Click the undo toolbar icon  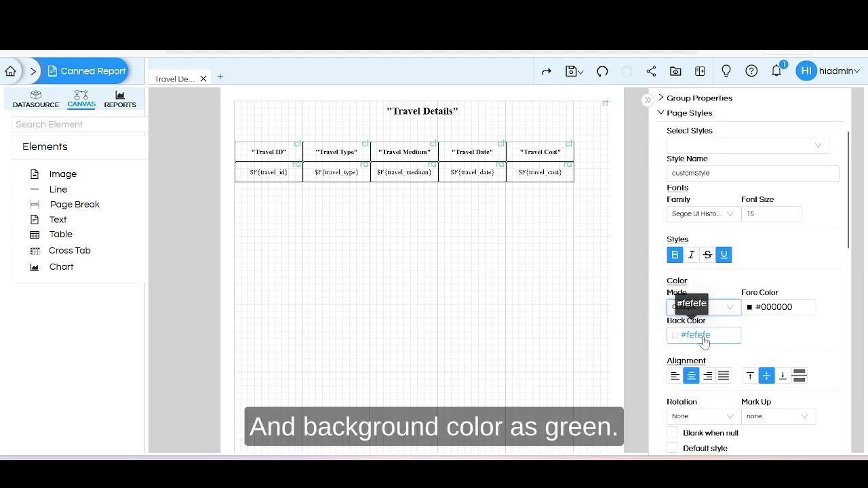(602, 71)
